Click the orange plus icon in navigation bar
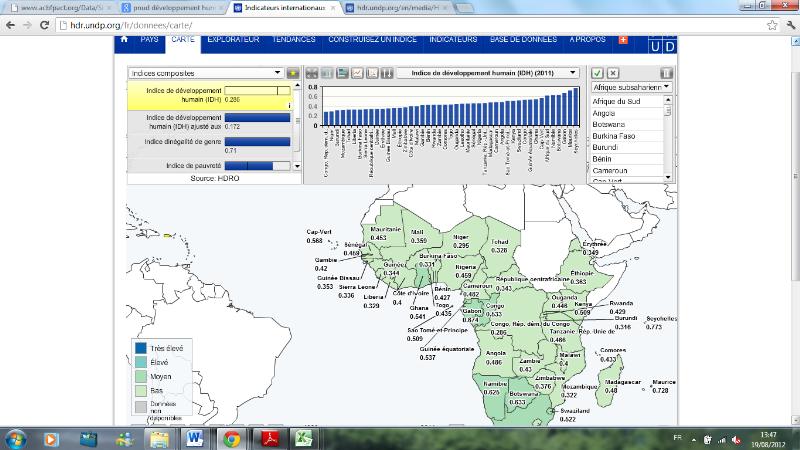The height and width of the screenshot is (450, 800). click(x=624, y=39)
